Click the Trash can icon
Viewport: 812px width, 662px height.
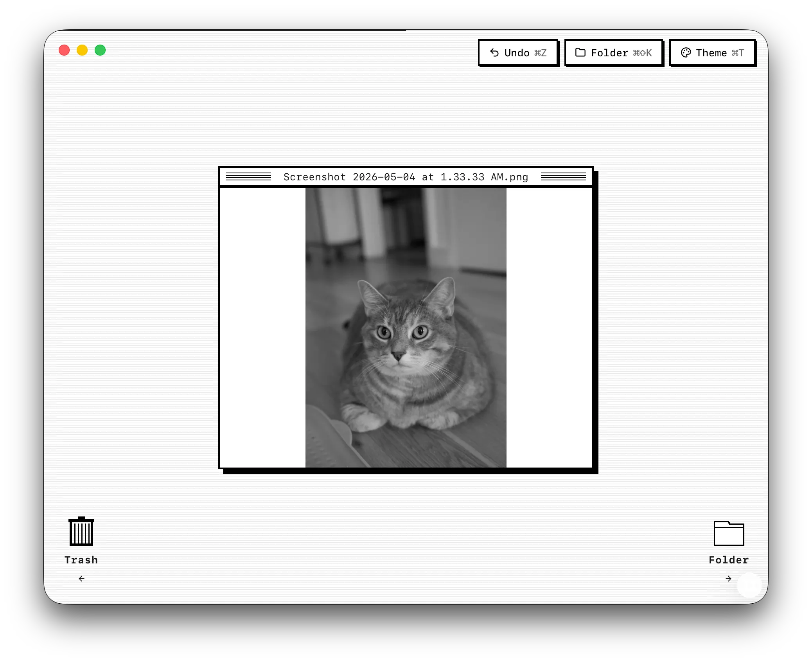point(81,531)
